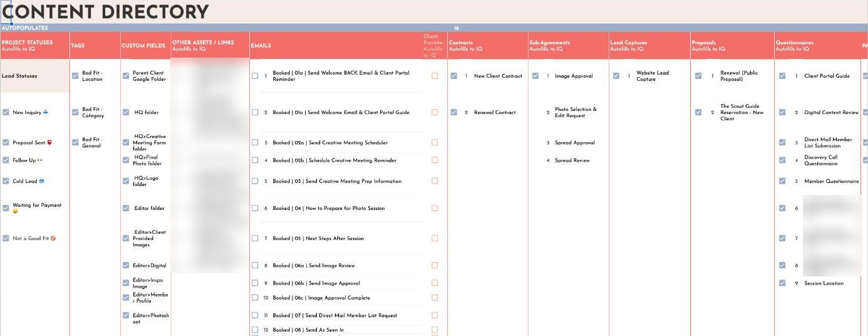This screenshot has width=868, height=336.
Task: Uncheck the Not a Good Fit checkbox
Action: point(6,238)
